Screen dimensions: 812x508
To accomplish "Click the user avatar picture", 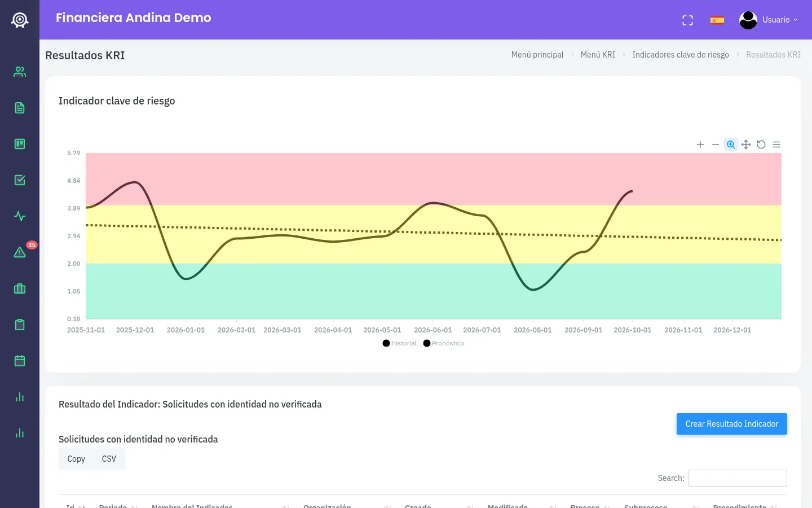I will [748, 20].
